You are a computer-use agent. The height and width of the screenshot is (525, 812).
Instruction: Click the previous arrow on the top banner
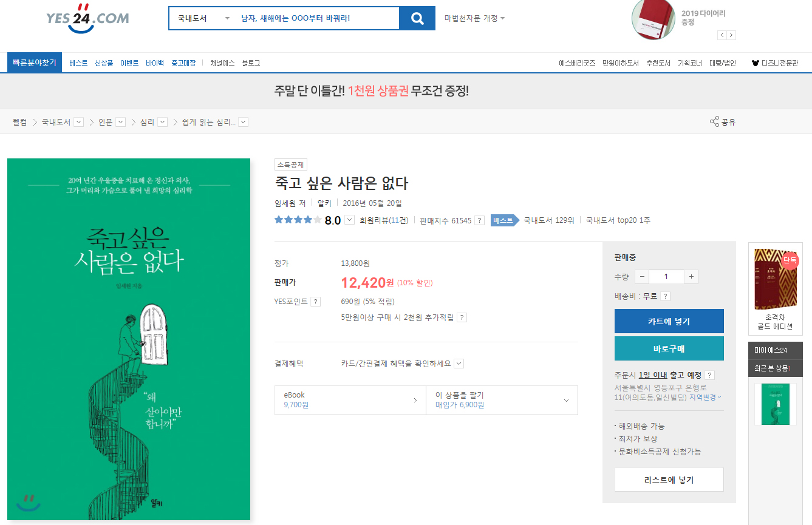click(722, 35)
